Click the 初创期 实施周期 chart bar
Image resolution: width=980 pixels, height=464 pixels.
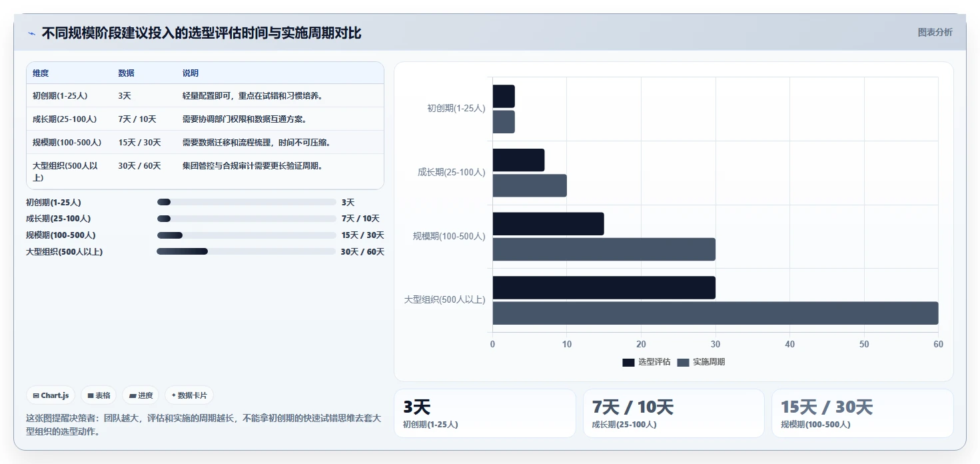pyautogui.click(x=504, y=122)
